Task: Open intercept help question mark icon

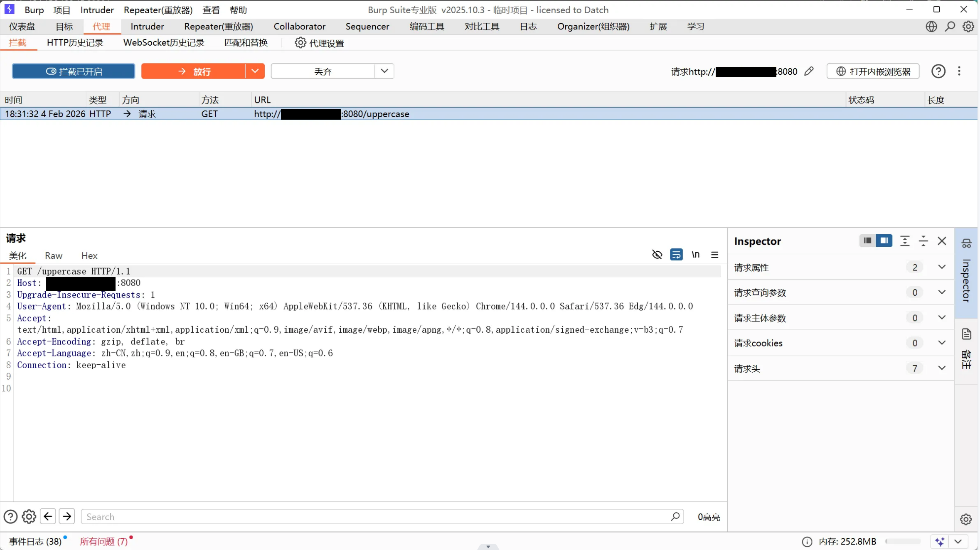Action: (938, 71)
